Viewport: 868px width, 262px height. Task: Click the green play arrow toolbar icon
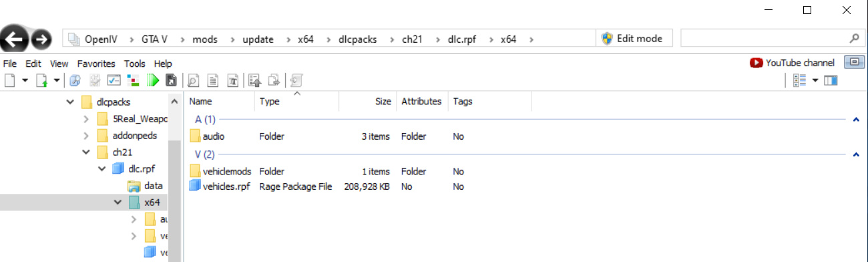click(x=152, y=81)
